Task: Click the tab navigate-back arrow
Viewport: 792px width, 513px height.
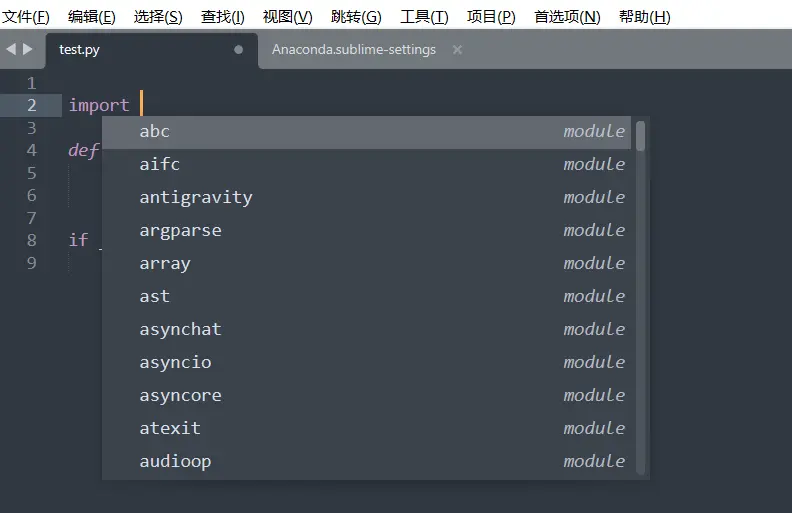Action: pyautogui.click(x=11, y=49)
